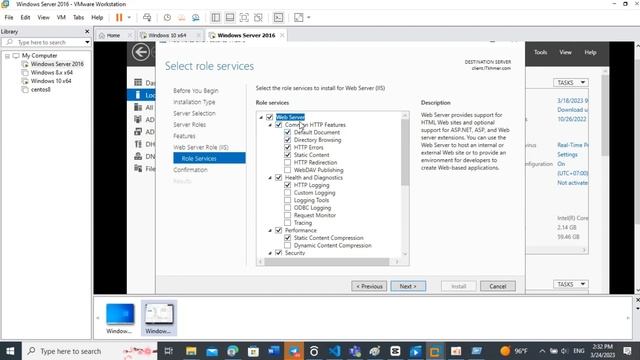Go to the Server Roles wizard step
This screenshot has width=640, height=360.
pos(189,124)
